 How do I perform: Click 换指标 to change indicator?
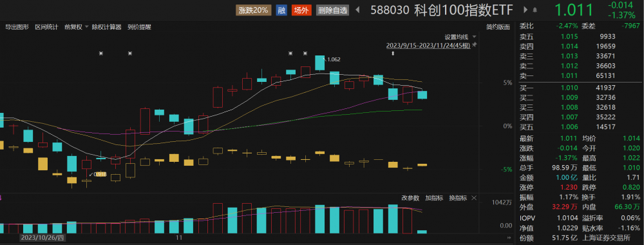pyautogui.click(x=458, y=198)
